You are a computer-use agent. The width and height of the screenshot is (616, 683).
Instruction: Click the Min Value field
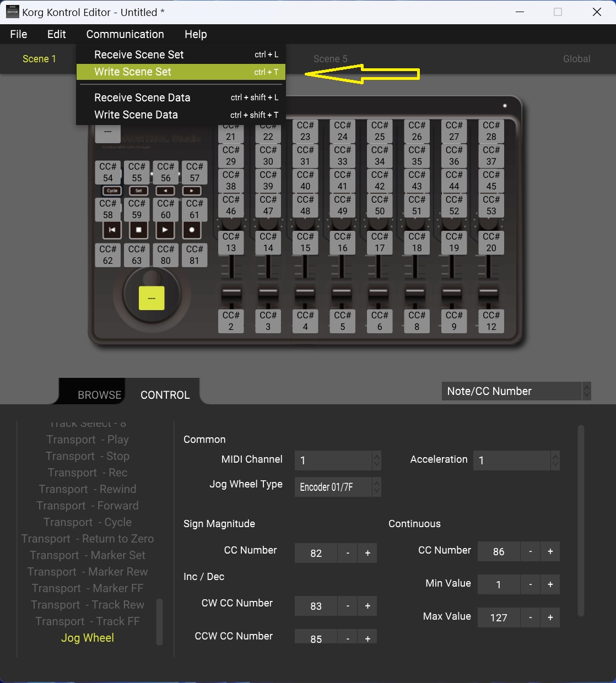click(x=499, y=584)
